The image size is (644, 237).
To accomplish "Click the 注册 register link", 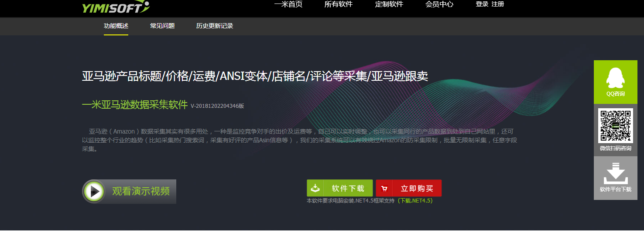I will (x=498, y=4).
